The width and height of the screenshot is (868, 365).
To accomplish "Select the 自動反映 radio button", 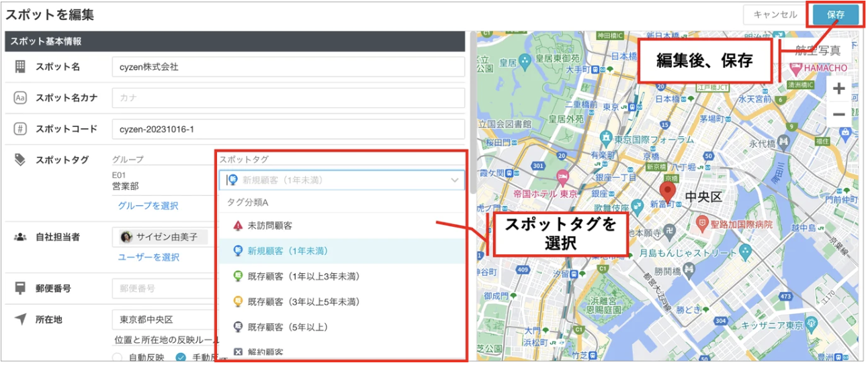I will [118, 358].
